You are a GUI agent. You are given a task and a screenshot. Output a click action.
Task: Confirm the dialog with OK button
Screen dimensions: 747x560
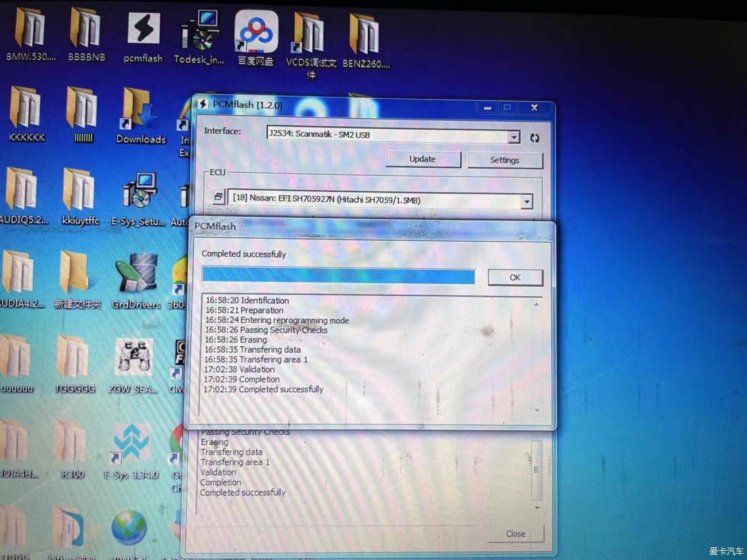click(x=515, y=277)
